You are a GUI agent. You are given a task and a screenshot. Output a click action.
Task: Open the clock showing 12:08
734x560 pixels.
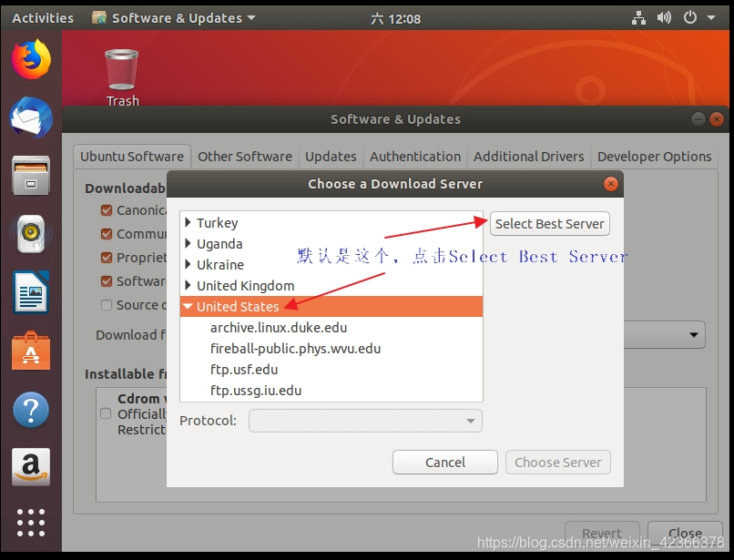[396, 19]
